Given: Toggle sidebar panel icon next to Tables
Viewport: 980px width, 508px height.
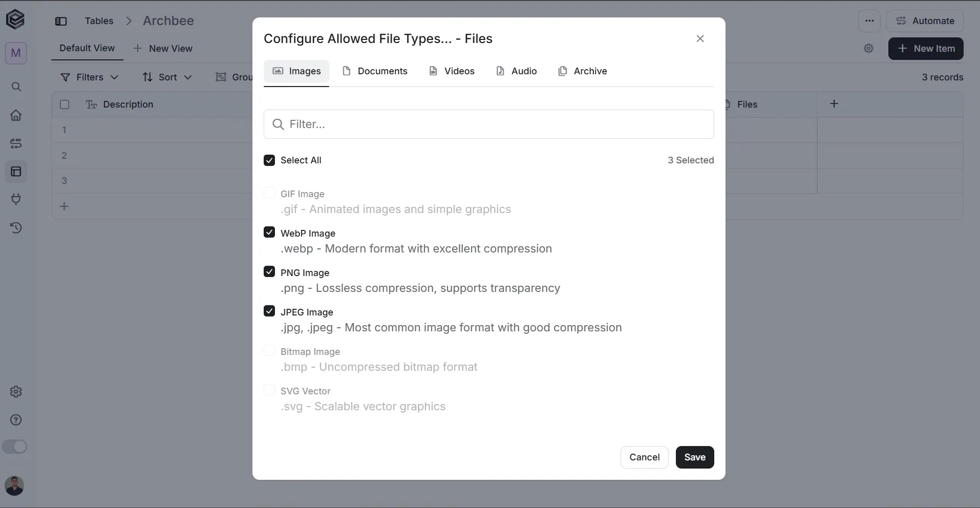Looking at the screenshot, I should [61, 21].
